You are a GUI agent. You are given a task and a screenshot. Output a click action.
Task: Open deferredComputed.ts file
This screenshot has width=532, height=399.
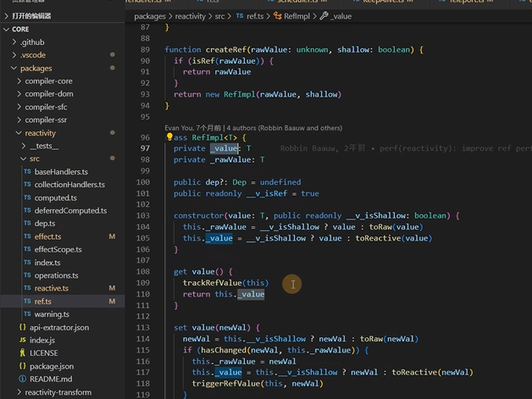[x=70, y=211]
